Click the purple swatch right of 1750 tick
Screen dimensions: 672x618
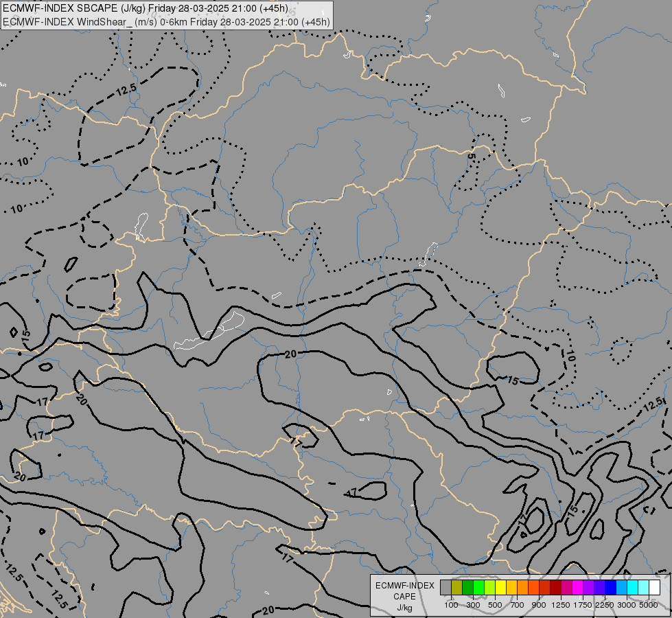coord(589,588)
